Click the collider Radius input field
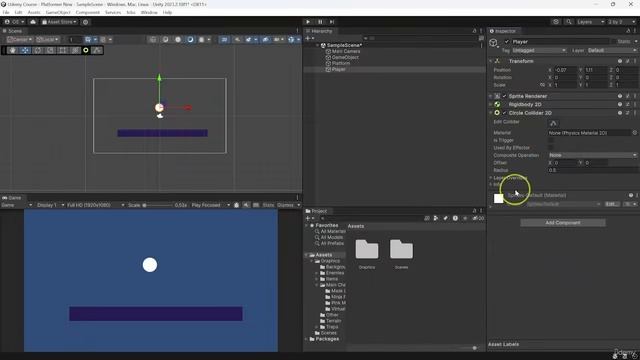 [x=592, y=170]
